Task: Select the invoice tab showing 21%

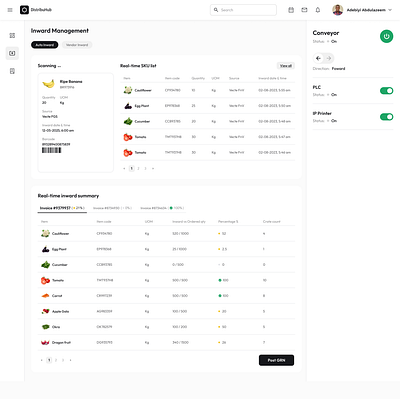Action: (62, 208)
